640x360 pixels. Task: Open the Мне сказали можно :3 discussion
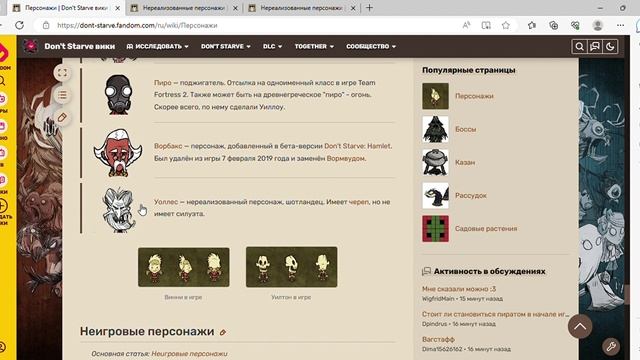(459, 289)
